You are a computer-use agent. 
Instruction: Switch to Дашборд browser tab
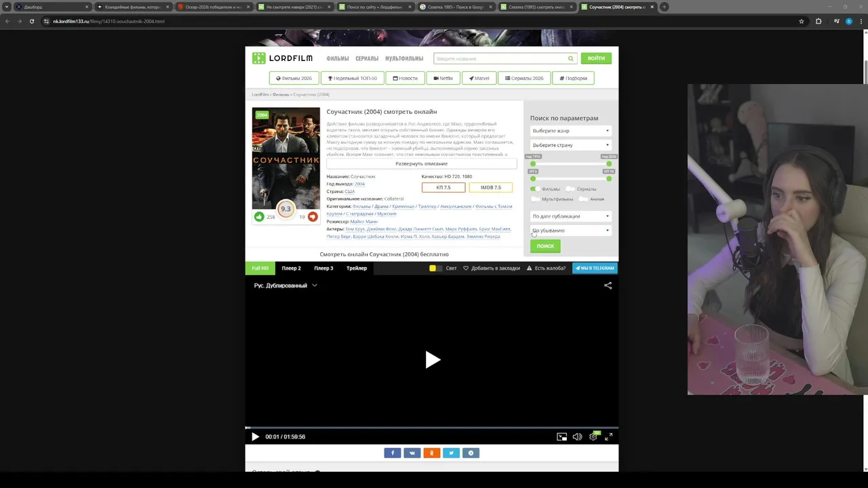pyautogui.click(x=52, y=7)
